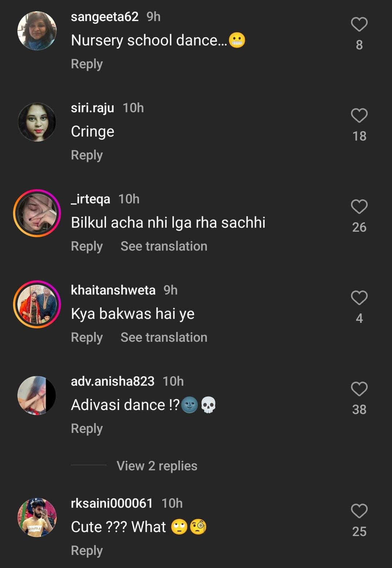The image size is (392, 568).
Task: Open rksaini000061's profile photo
Action: (x=37, y=517)
